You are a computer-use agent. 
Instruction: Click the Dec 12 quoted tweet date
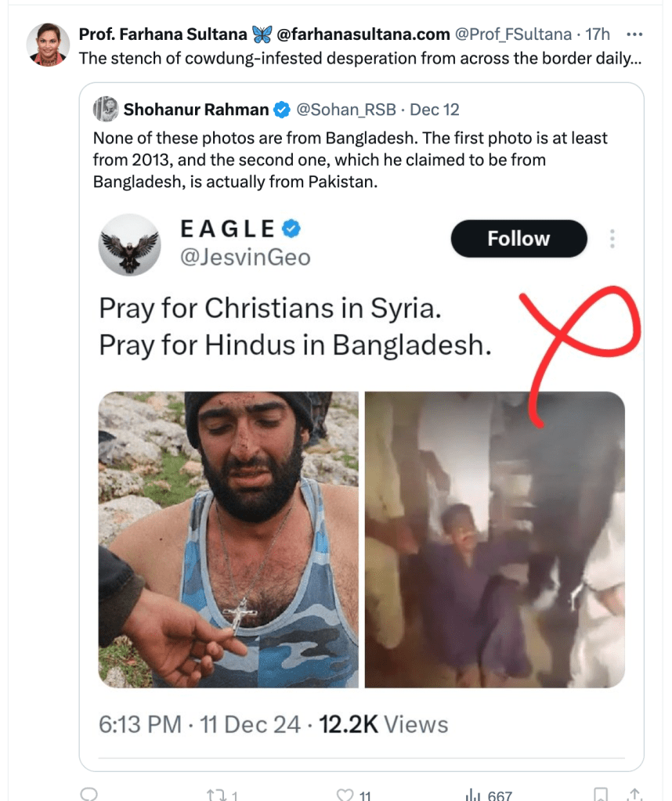click(435, 110)
